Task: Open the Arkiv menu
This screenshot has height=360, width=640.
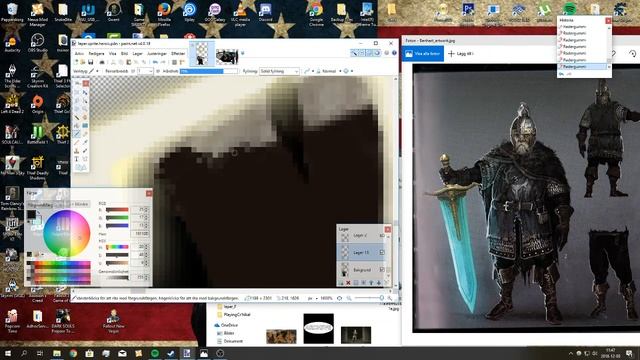Action: [x=79, y=53]
